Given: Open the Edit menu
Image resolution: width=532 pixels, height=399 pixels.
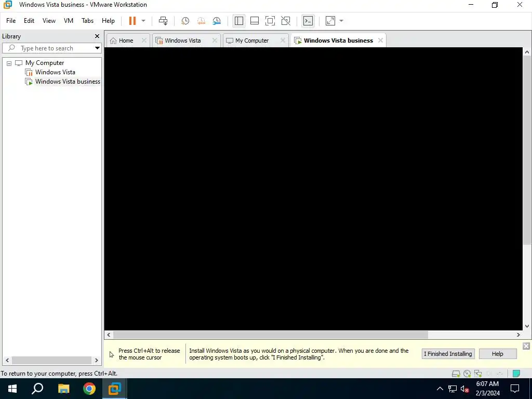Looking at the screenshot, I should pyautogui.click(x=29, y=21).
